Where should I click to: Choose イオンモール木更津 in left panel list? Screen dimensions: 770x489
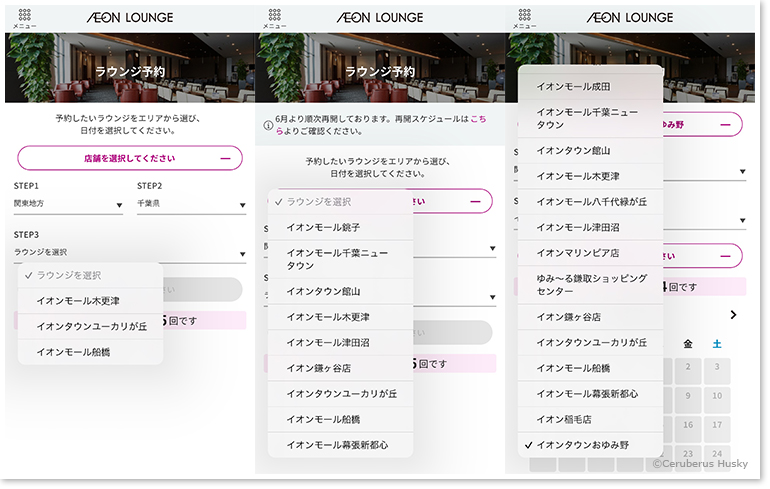click(90, 301)
